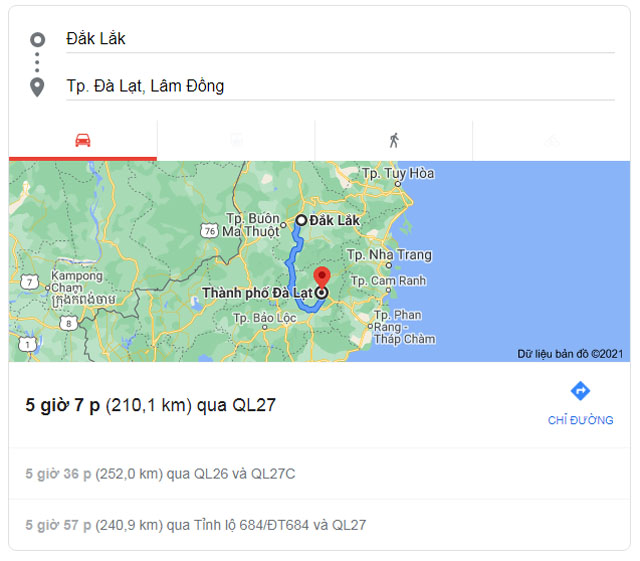640x561 pixels.
Task: Click the Đắk Lắk origin marker on the map
Action: (301, 220)
